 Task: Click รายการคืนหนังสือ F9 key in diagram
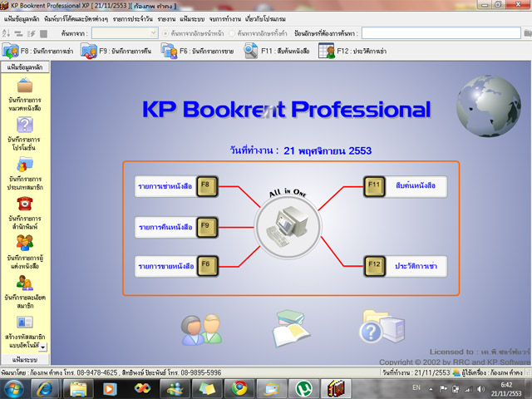[207, 227]
